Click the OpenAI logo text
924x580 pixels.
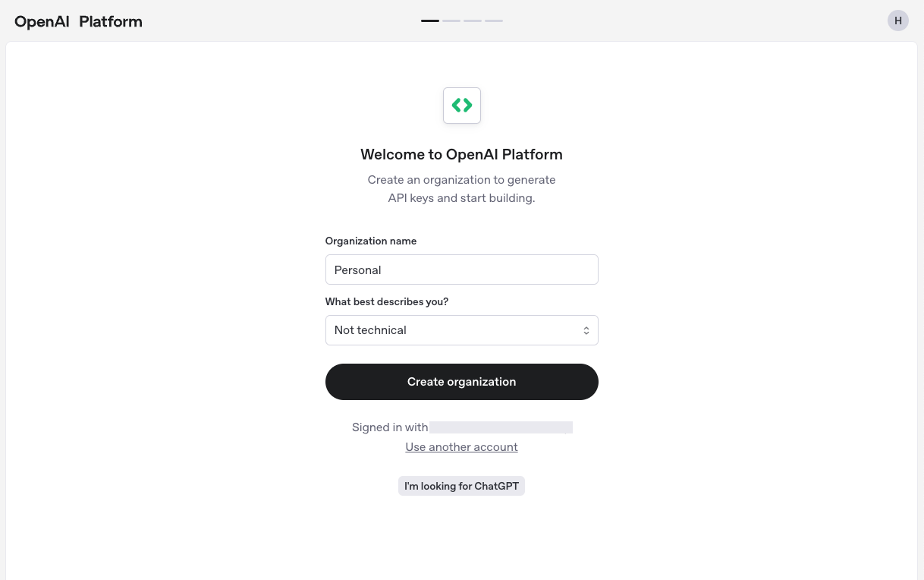pyautogui.click(x=42, y=21)
